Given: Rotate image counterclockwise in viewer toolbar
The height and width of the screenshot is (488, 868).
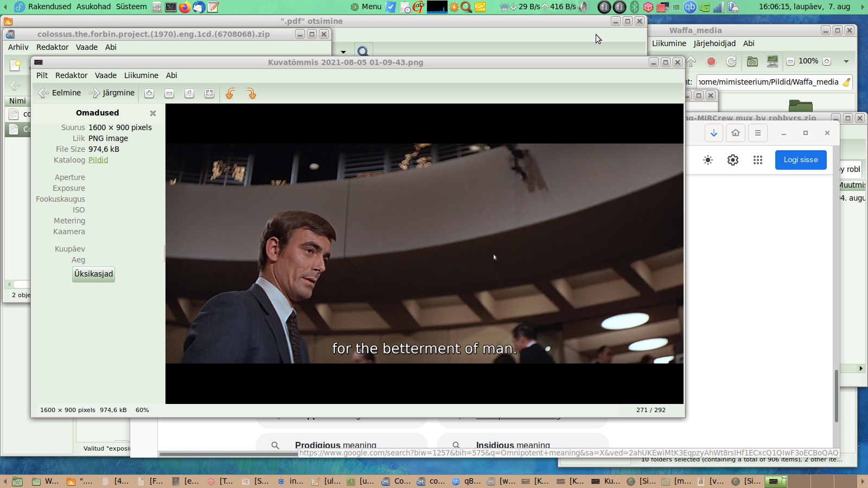Looking at the screenshot, I should tap(231, 93).
